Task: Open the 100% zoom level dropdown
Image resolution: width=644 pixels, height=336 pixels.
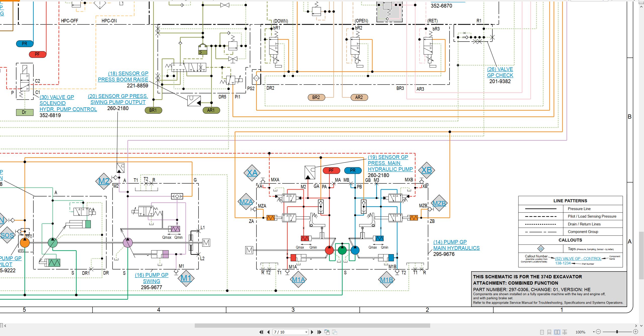Action: click(x=594, y=332)
